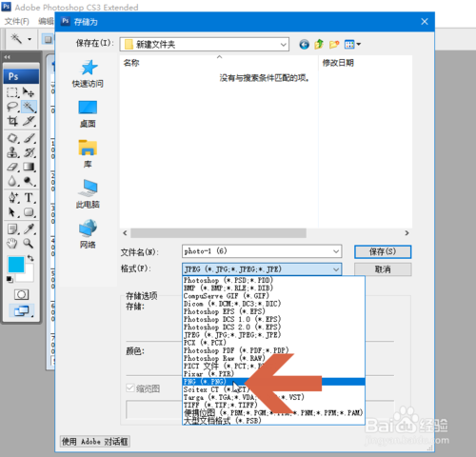Select the Magic Wand tool in toolbox
This screenshot has width=476, height=457.
click(x=29, y=107)
